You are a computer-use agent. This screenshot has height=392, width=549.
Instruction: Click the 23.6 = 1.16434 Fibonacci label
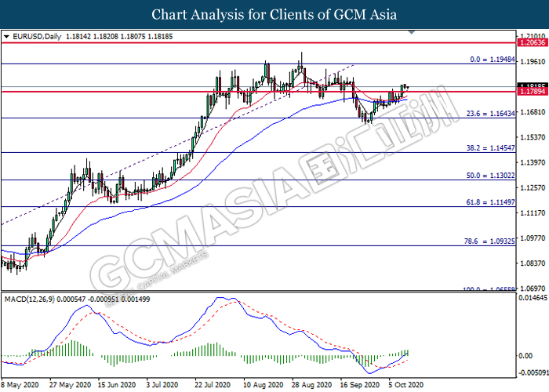pyautogui.click(x=490, y=114)
